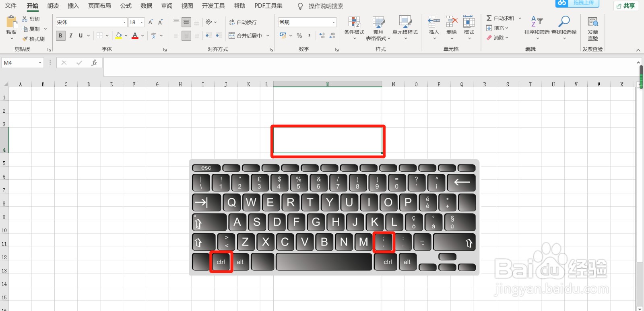
Task: Click Merge and Center (合并后居中)
Action: pyautogui.click(x=246, y=35)
